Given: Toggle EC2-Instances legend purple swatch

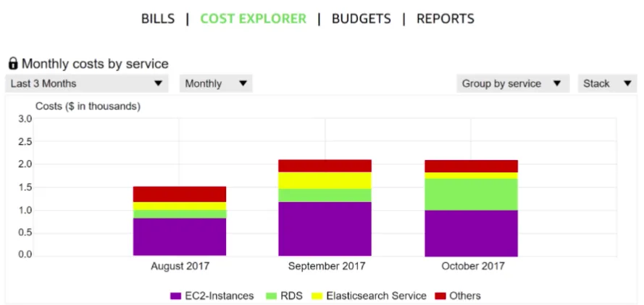Looking at the screenshot, I should (x=175, y=296).
